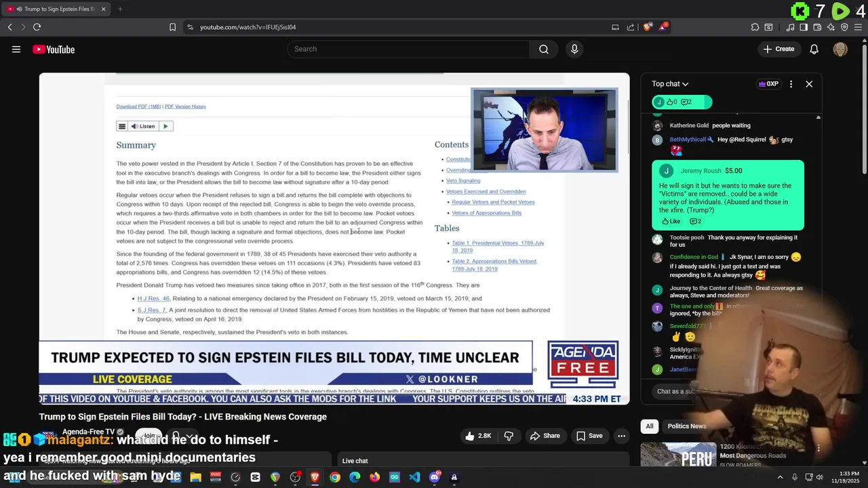868x488 pixels.
Task: Open replies on Jeremy Roush's Super Chat
Action: [x=695, y=221]
